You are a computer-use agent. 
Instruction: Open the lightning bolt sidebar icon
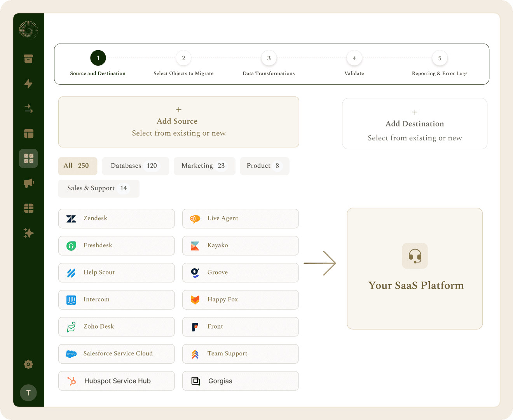[28, 84]
